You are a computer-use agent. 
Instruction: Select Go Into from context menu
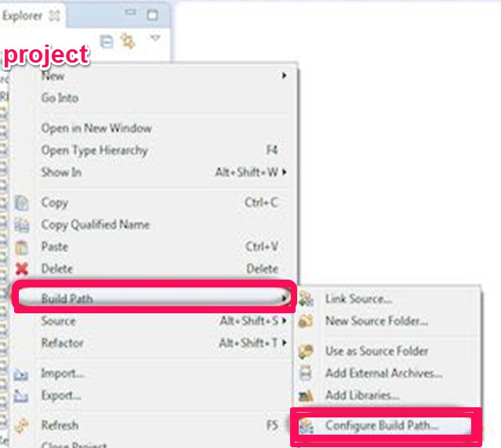(60, 98)
